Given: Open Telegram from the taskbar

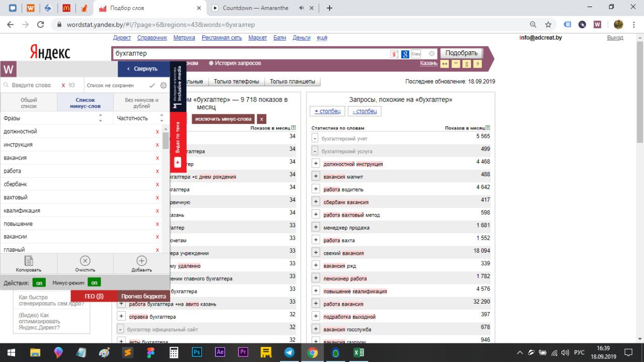Looking at the screenshot, I should 289,352.
